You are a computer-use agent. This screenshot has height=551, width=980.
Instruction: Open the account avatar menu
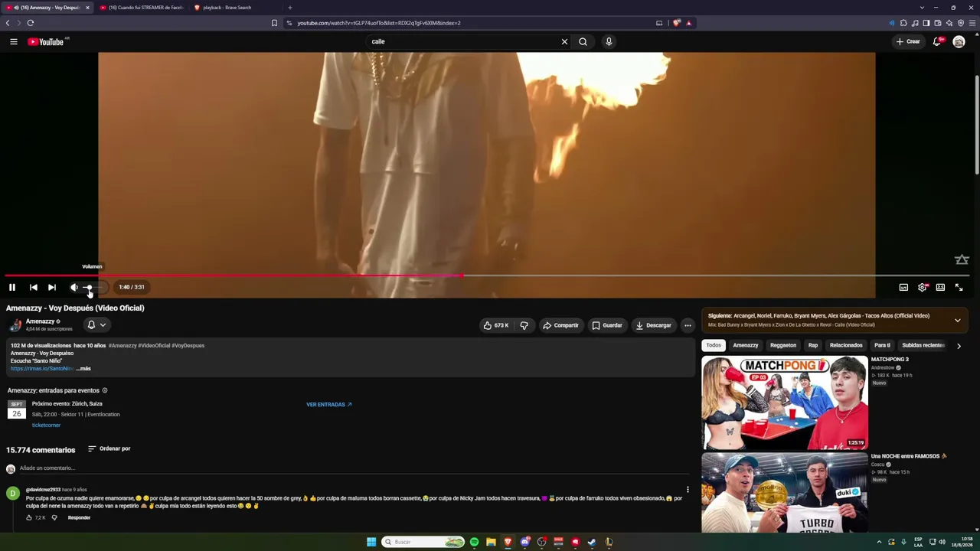pyautogui.click(x=959, y=41)
